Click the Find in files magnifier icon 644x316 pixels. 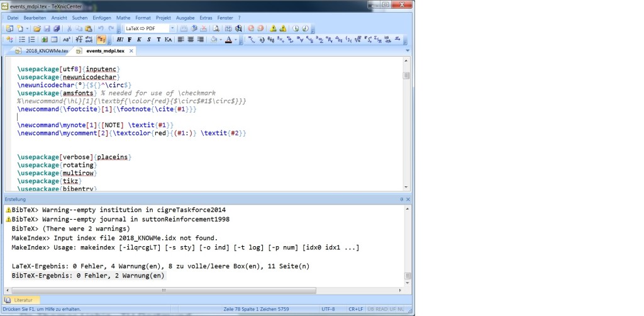tap(216, 28)
